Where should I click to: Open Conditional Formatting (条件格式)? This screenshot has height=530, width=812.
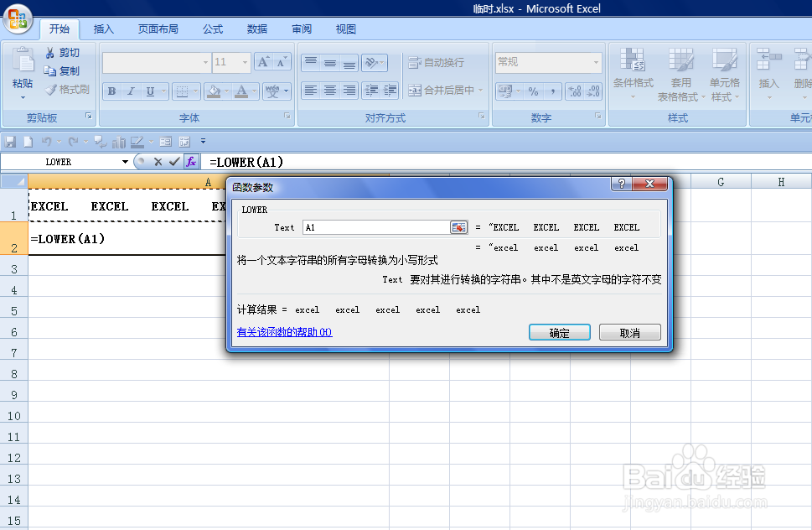click(x=633, y=74)
